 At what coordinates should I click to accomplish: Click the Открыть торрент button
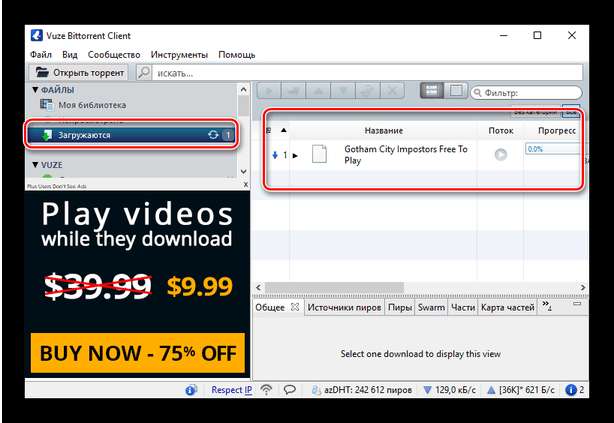[80, 73]
